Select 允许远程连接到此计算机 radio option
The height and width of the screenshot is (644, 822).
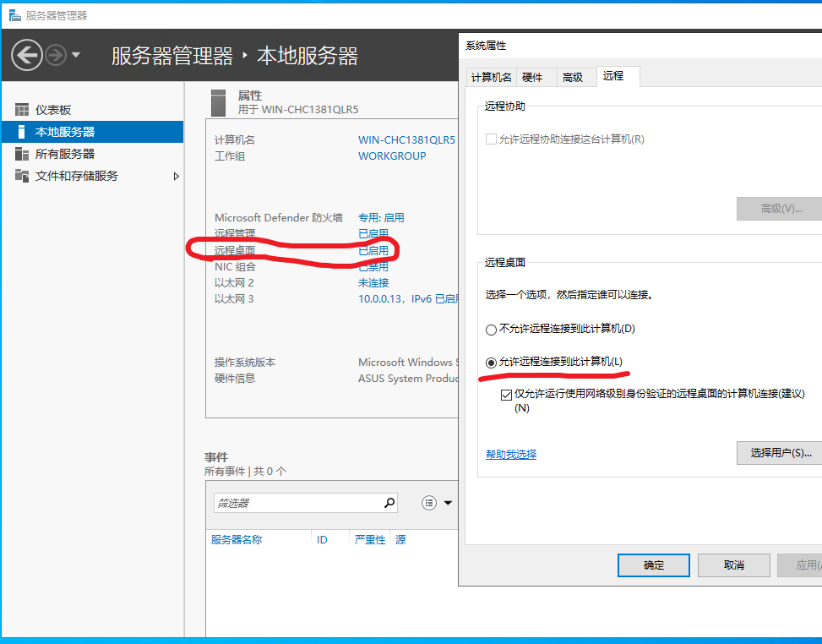coord(491,362)
